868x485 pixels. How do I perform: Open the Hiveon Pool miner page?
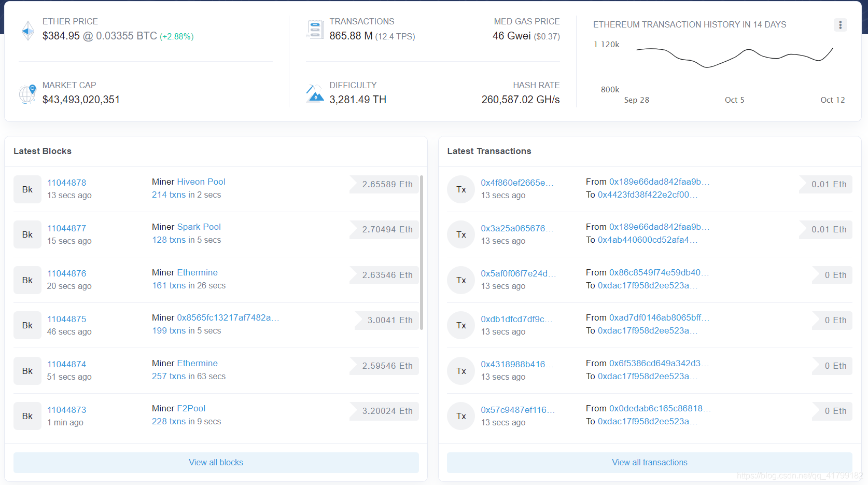click(201, 182)
